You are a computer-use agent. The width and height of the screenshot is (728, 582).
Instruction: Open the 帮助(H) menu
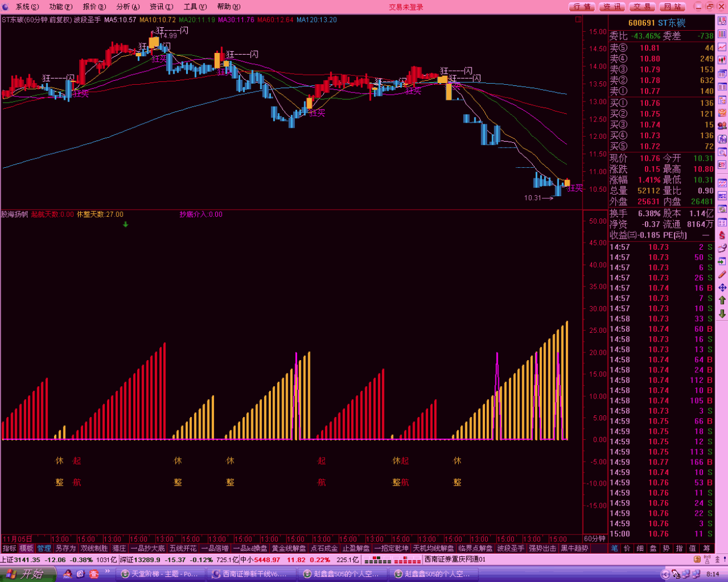(229, 7)
